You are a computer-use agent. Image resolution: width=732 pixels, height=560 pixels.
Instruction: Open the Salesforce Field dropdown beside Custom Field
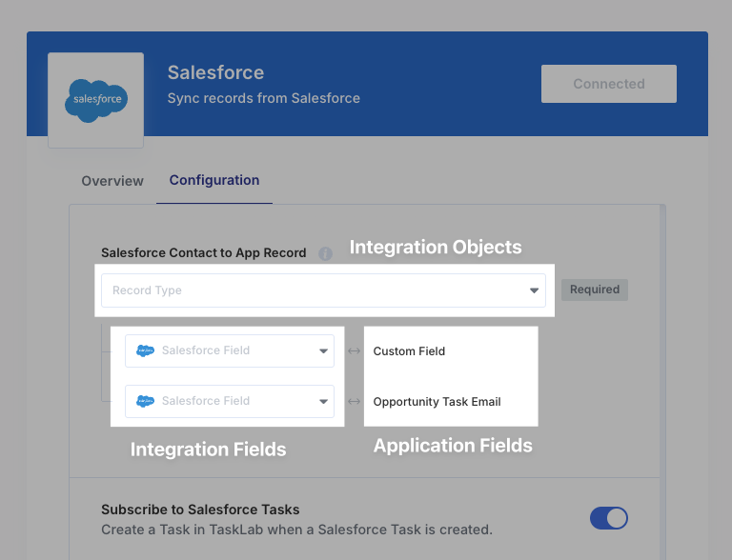[230, 350]
